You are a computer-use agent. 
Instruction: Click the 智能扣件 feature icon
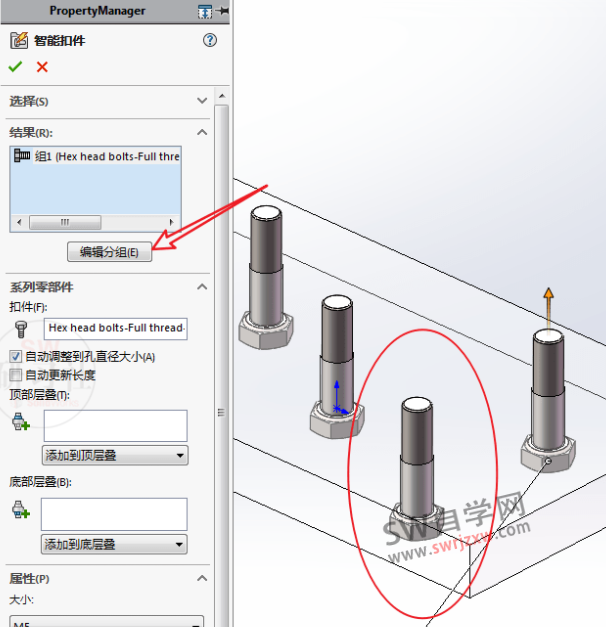[19, 40]
